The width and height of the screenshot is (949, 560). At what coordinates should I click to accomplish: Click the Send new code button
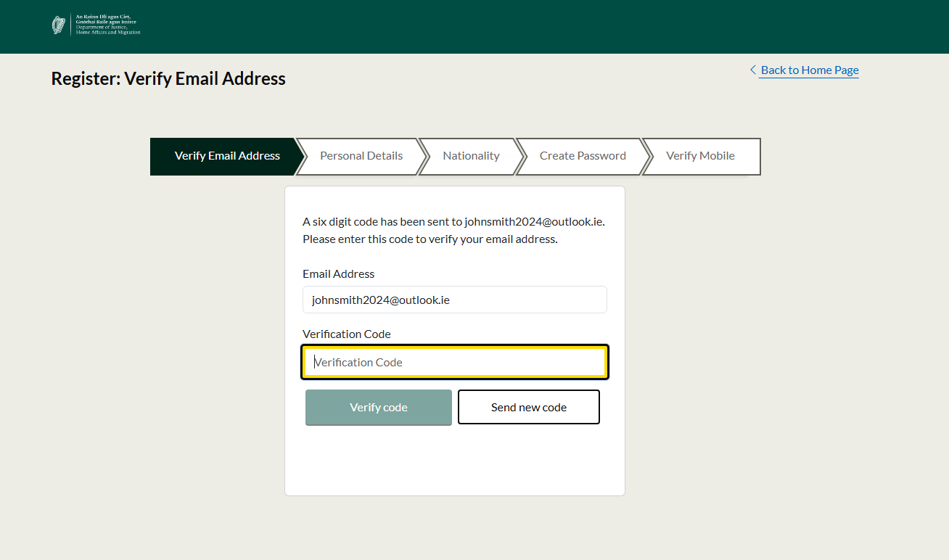529,407
